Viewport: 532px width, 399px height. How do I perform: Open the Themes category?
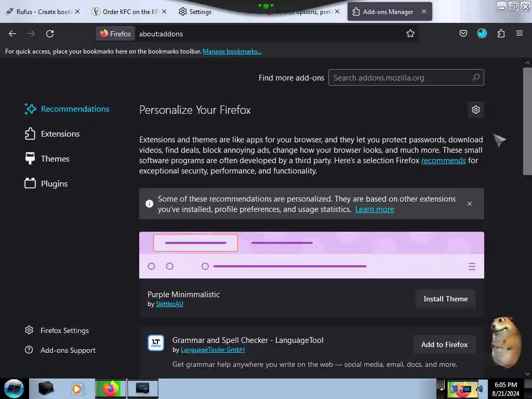pyautogui.click(x=55, y=158)
